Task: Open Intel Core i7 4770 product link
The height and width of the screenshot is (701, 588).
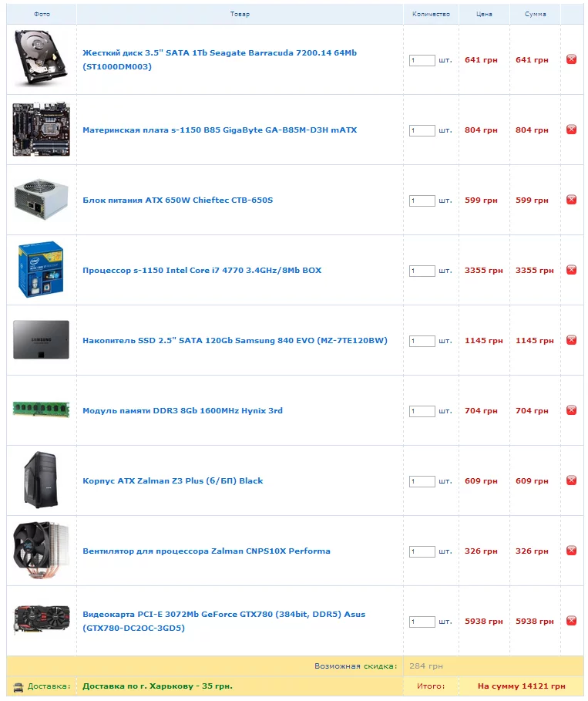Action: click(202, 271)
